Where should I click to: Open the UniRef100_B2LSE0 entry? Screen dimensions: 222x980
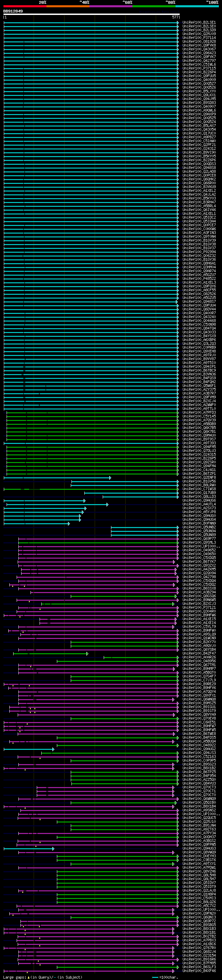click(x=199, y=26)
